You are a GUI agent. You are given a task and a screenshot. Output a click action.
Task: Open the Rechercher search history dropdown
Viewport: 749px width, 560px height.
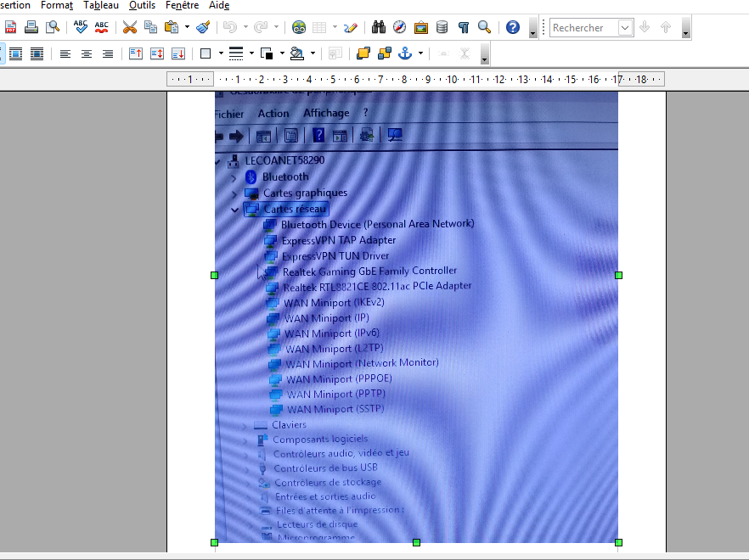625,28
